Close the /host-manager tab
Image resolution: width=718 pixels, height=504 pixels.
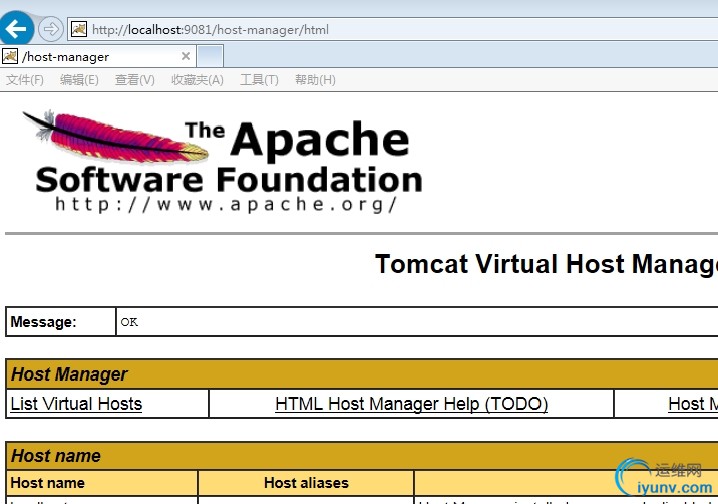pyautogui.click(x=186, y=56)
